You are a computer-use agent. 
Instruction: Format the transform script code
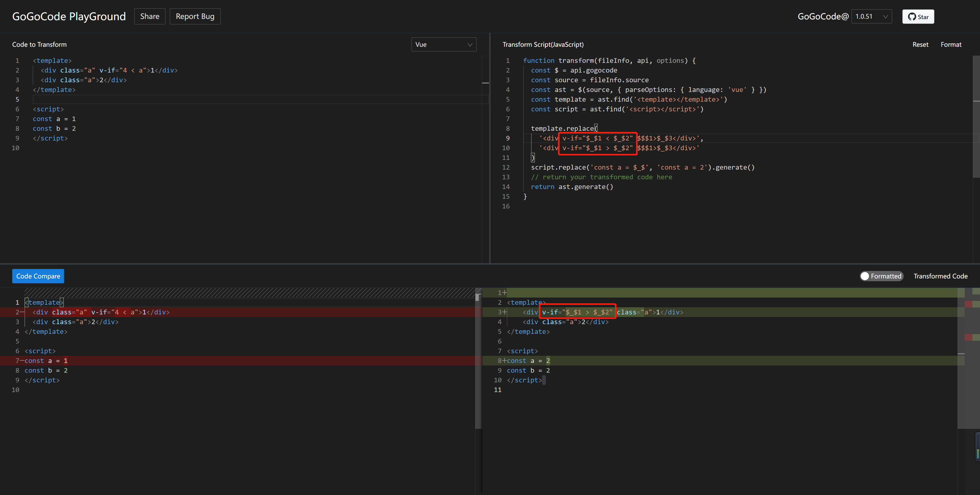click(x=951, y=44)
